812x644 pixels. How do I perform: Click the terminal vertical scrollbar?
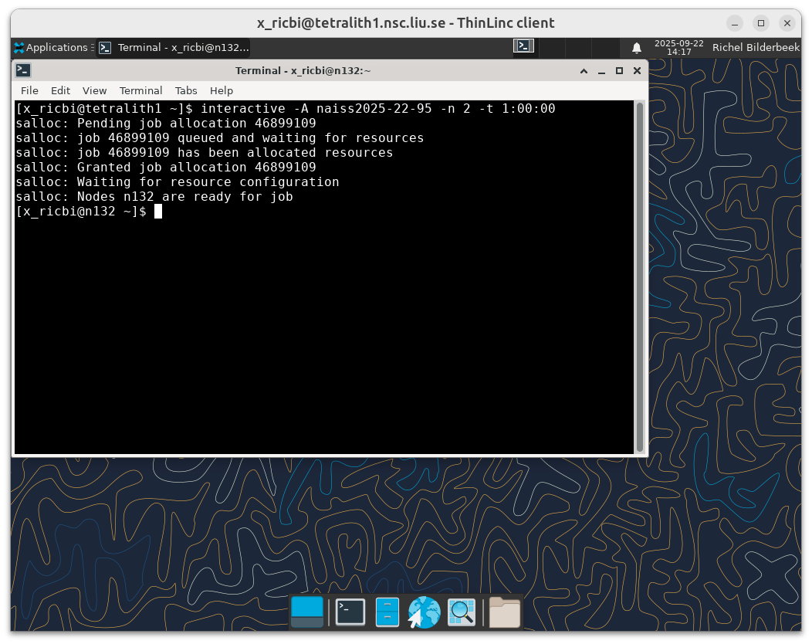pyautogui.click(x=639, y=276)
